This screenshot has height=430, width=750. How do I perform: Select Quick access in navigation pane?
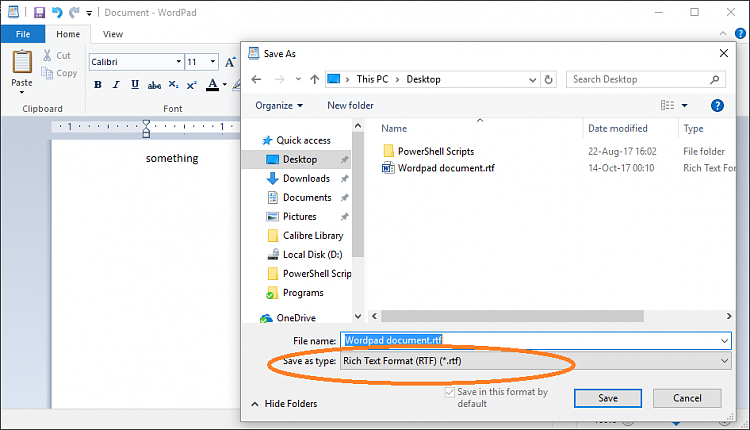(x=303, y=141)
